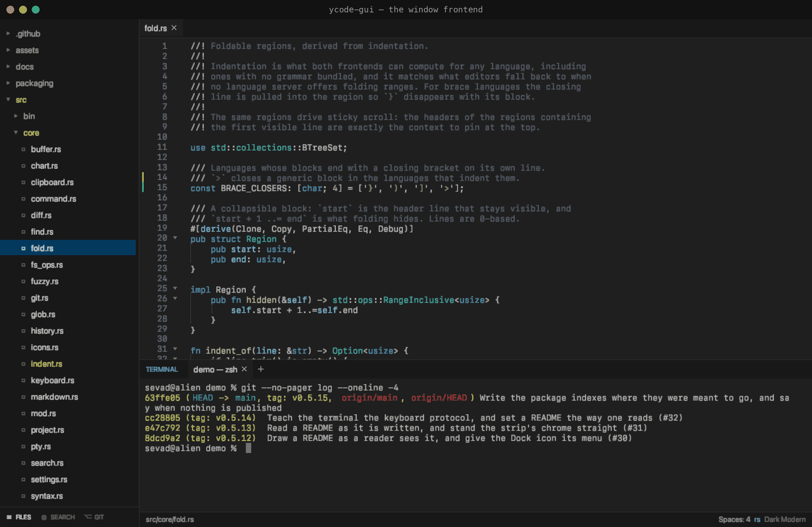Expand the bin folder

tap(16, 116)
